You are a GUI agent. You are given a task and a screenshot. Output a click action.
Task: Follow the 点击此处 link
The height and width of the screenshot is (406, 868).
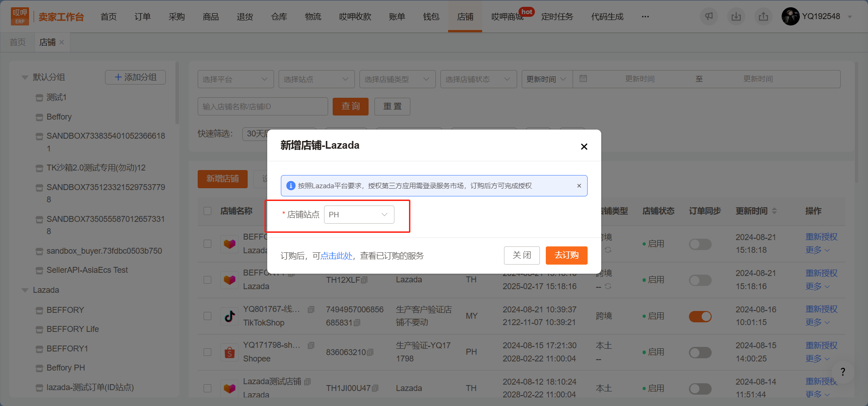click(336, 256)
